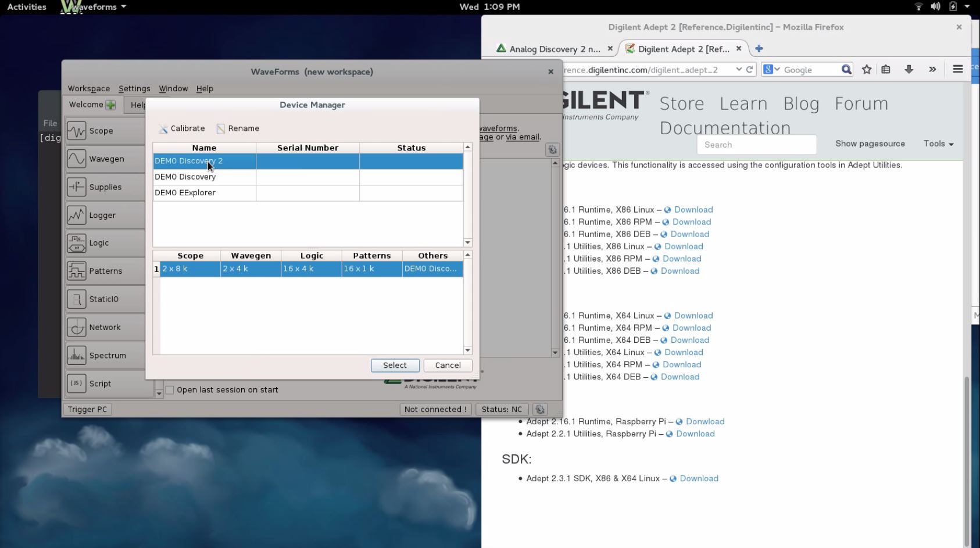Image resolution: width=980 pixels, height=548 pixels.
Task: Click the Not connected ! status button
Action: pos(435,409)
